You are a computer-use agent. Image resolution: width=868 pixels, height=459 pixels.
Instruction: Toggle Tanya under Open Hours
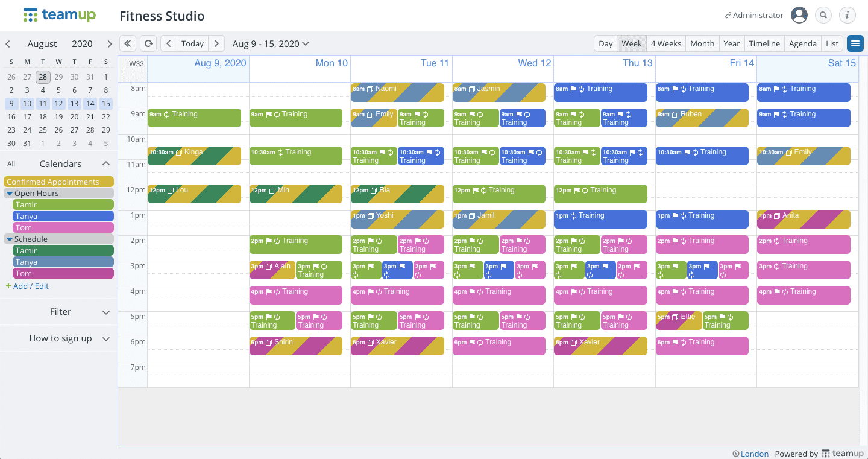point(63,217)
